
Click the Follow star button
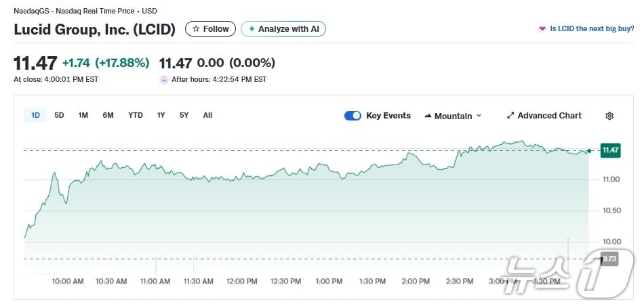[210, 29]
